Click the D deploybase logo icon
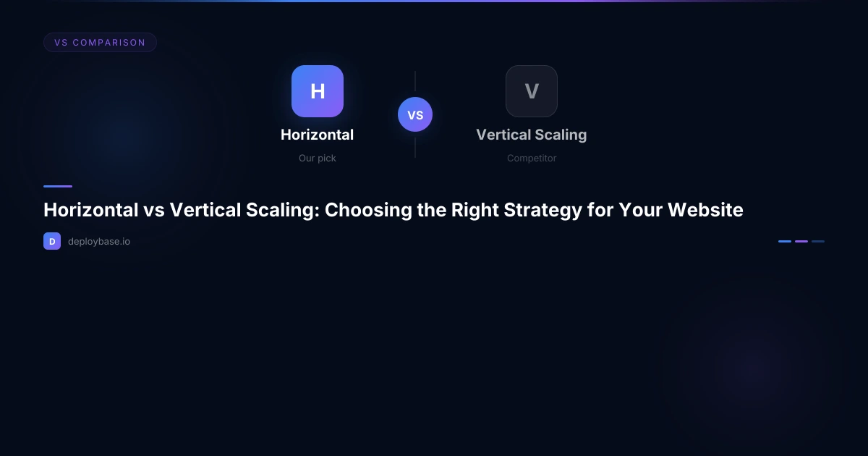Screen dimensions: 868x456 [x=52, y=241]
